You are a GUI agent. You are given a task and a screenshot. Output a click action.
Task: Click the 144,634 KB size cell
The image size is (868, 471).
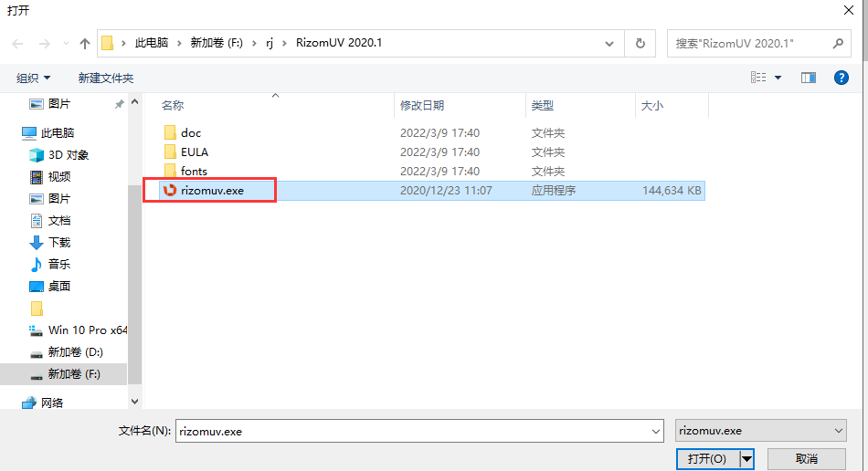click(672, 191)
